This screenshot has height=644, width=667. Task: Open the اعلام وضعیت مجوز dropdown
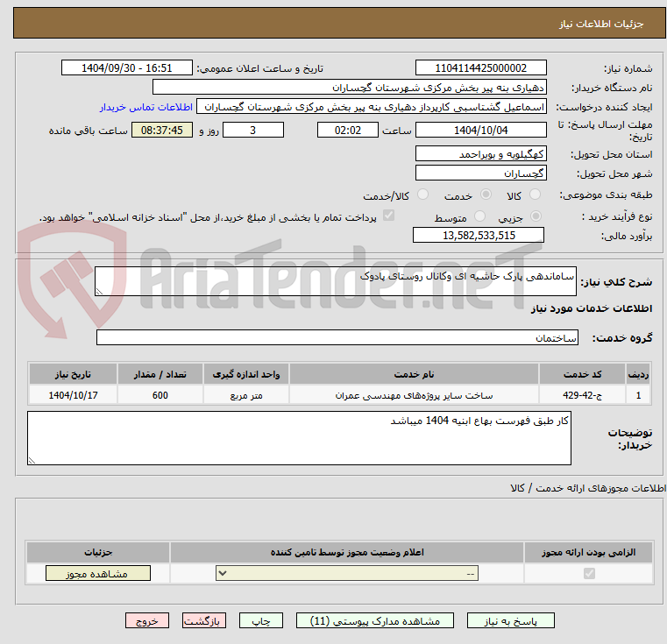[x=347, y=573]
